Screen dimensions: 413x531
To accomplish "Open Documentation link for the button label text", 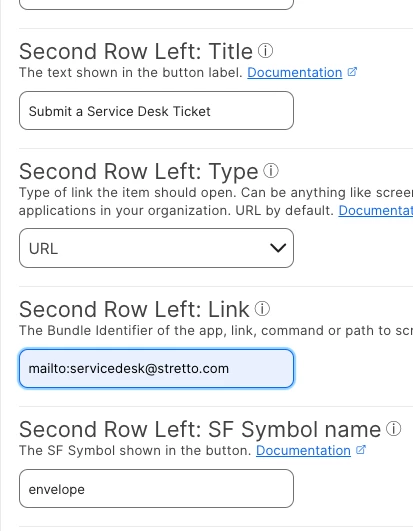I will pyautogui.click(x=295, y=72).
